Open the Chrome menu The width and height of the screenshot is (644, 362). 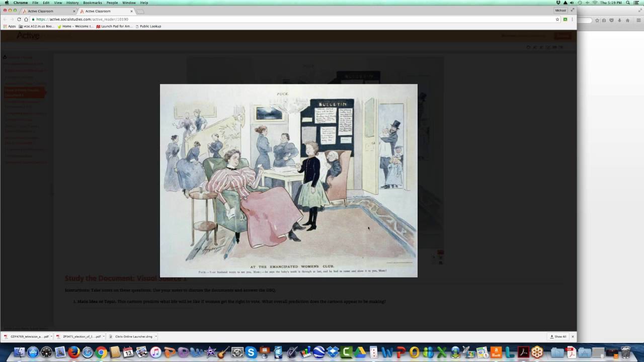pos(21,3)
